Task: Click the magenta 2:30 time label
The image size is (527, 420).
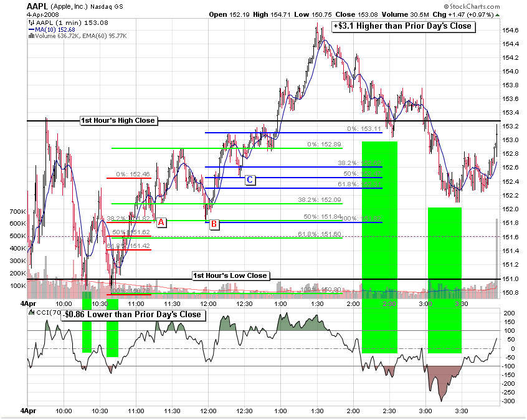Action: click(389, 303)
